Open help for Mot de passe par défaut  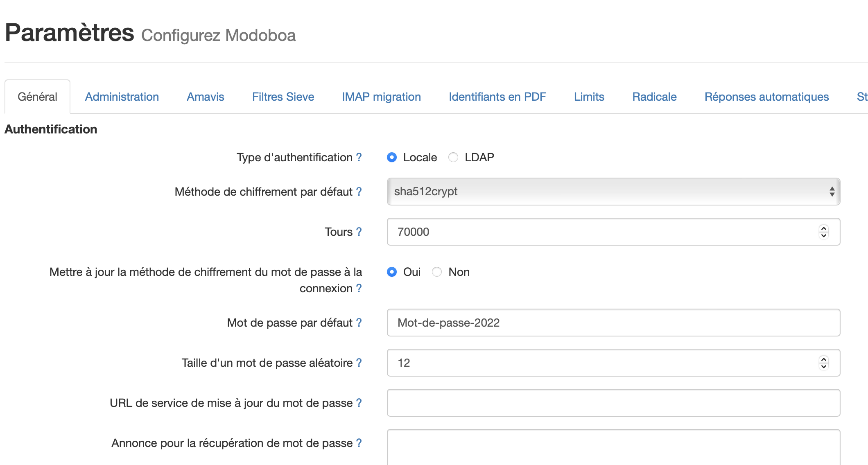(359, 323)
